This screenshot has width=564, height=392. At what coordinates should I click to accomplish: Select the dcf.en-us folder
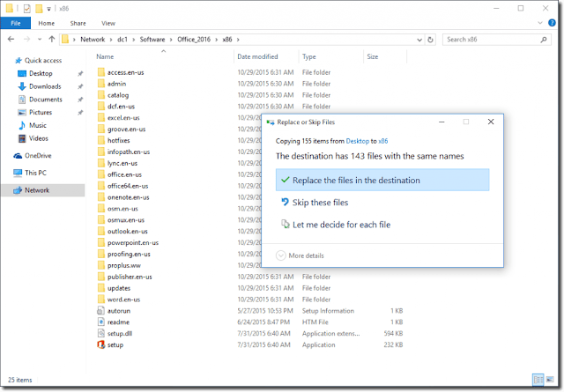pyautogui.click(x=121, y=107)
